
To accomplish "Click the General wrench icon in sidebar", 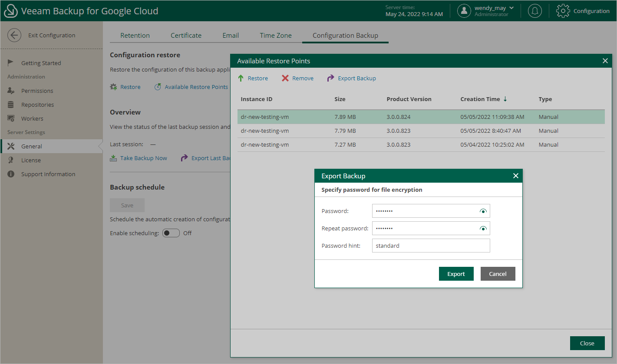I will 11,146.
